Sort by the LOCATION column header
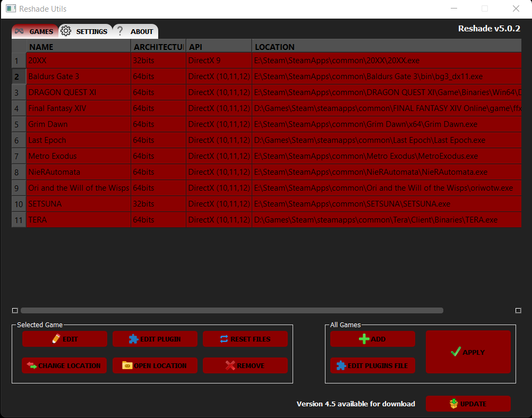The height and width of the screenshot is (418, 532). (x=387, y=47)
